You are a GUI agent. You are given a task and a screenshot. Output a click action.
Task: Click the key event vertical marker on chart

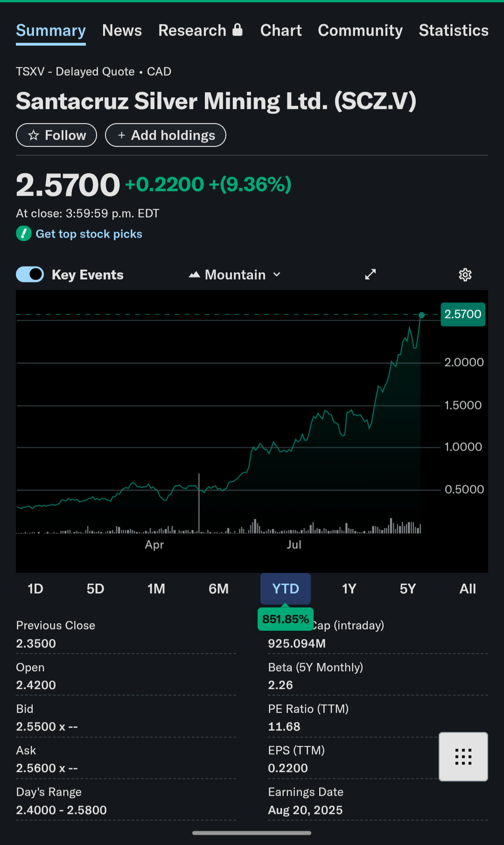[x=199, y=503]
